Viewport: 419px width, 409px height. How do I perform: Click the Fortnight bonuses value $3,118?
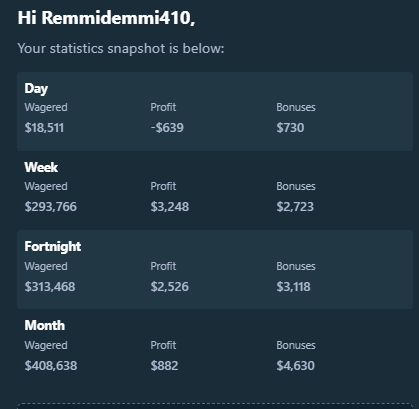(293, 287)
